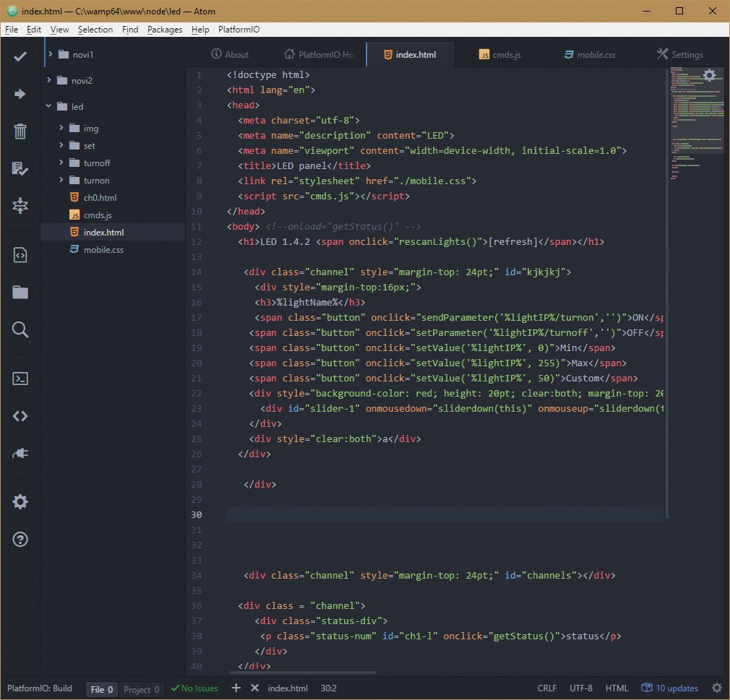
Task: Open ch0.html in the tree view
Action: click(100, 198)
